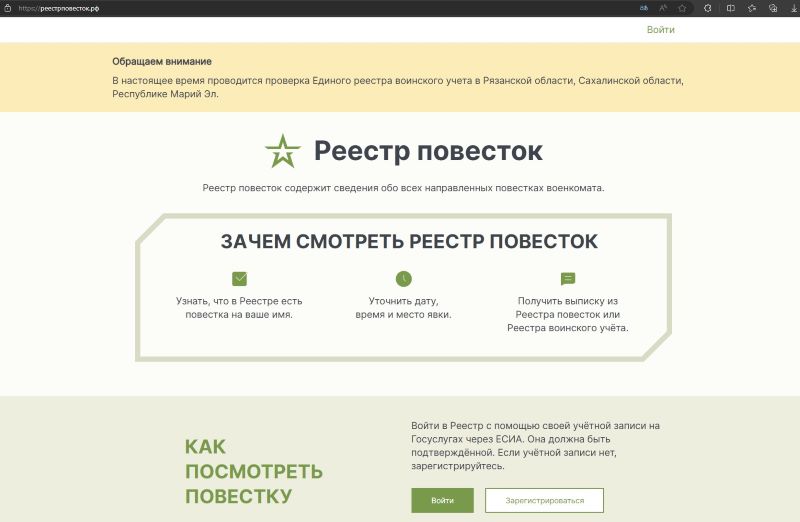
Task: Click the green star Реестр повесток logo
Action: 282,151
